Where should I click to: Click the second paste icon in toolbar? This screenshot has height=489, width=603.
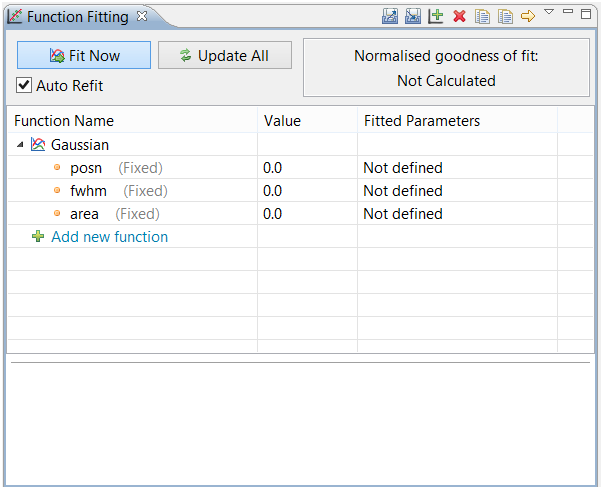tap(505, 16)
